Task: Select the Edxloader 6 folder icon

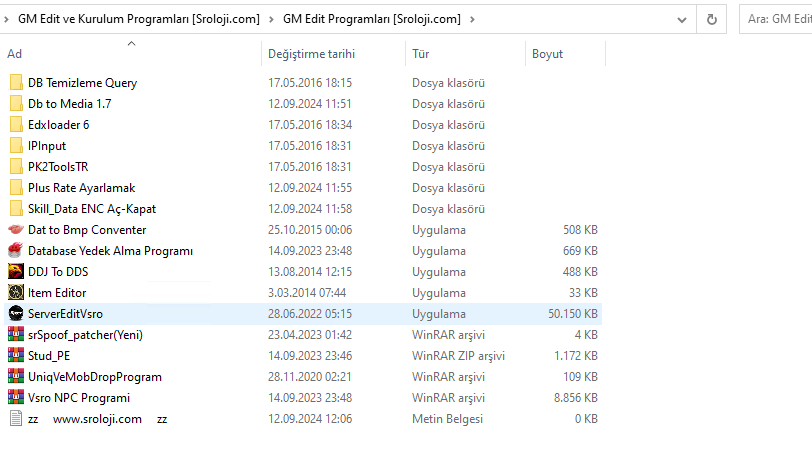Action: [16, 125]
